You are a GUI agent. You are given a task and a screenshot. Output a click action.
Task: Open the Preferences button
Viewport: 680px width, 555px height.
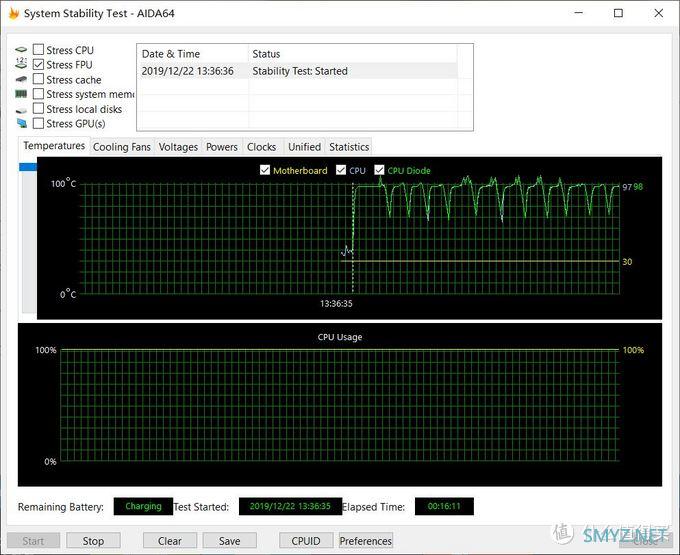[366, 541]
